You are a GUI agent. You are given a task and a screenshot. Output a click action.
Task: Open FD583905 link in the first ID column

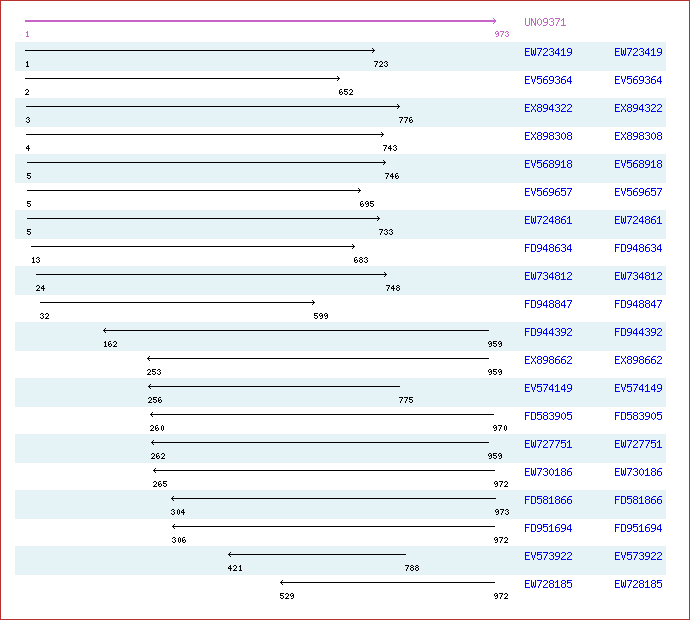(548, 416)
